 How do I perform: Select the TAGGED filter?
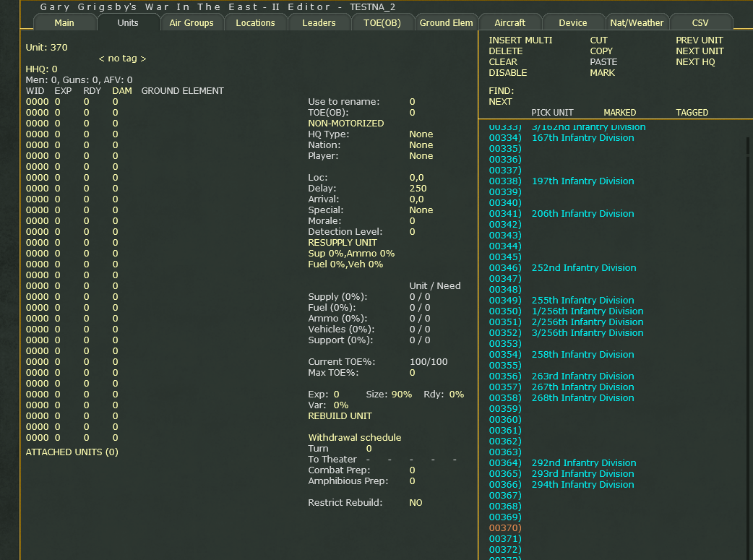[692, 113]
